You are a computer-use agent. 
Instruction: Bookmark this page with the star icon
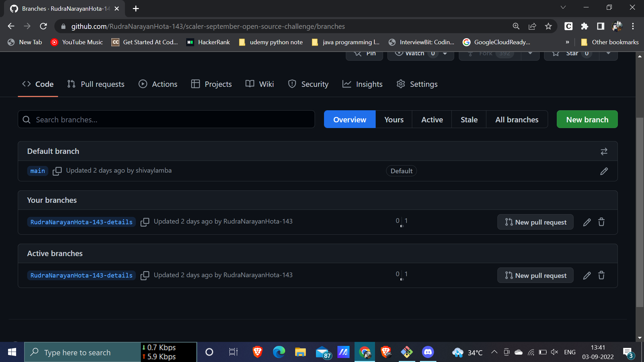[549, 26]
